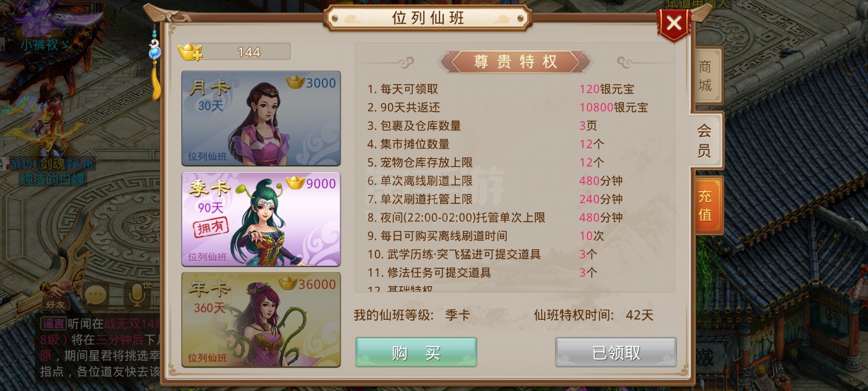Click the 已领取 button
Viewport: 868px width, 391px height.
616,352
